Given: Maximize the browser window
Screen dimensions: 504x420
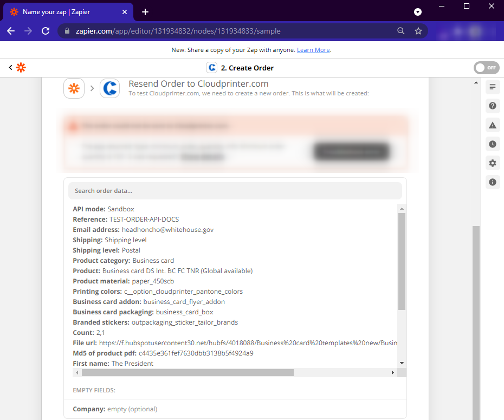Looking at the screenshot, I should 467,6.
